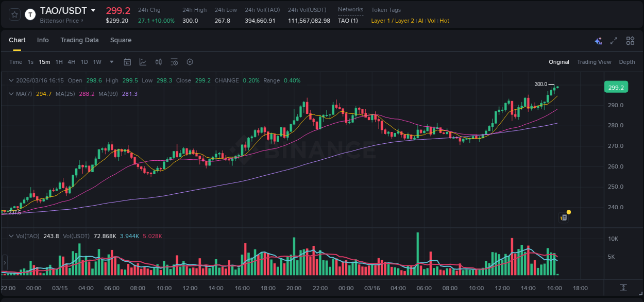Image resolution: width=644 pixels, height=302 pixels.
Task: Expand chart to fullscreen with arrow icon
Action: 614,40
